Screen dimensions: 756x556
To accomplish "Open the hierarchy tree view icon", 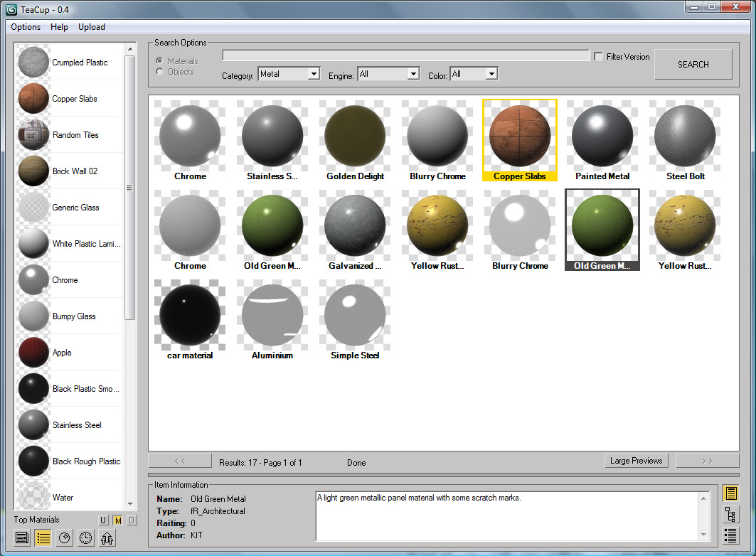I will click(x=730, y=514).
